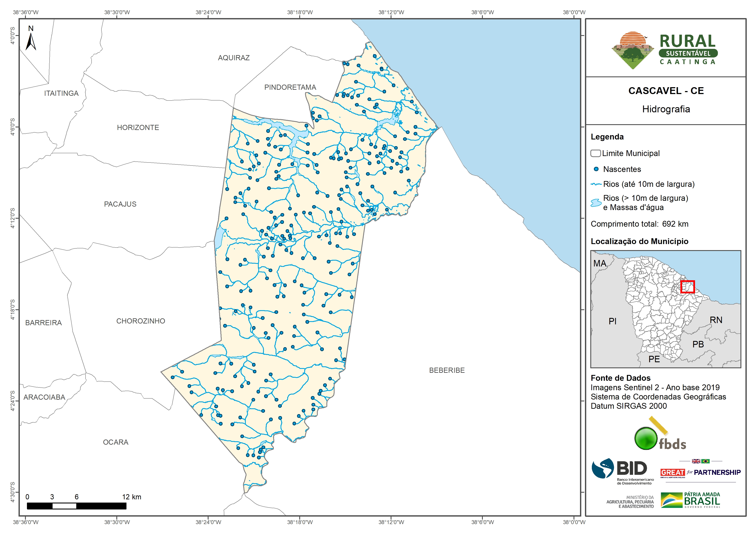756x534 pixels.
Task: Click the HORIZONTE municipality label
Action: (x=138, y=128)
